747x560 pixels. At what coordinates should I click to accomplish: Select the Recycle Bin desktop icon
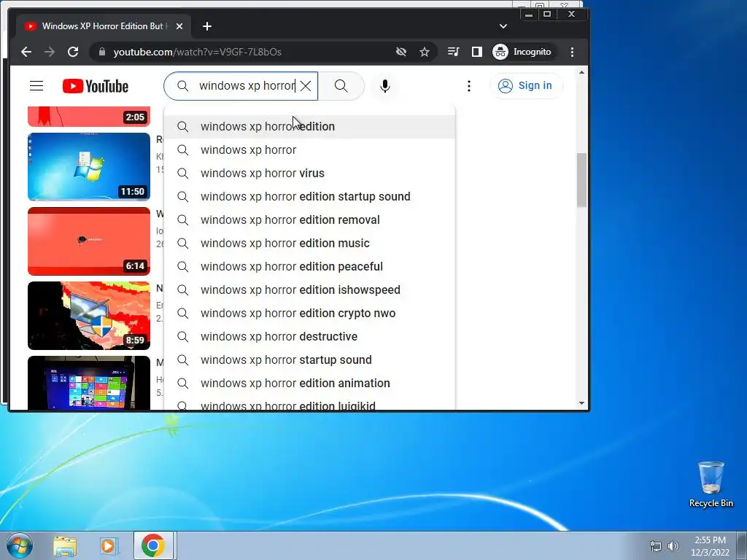point(711,484)
